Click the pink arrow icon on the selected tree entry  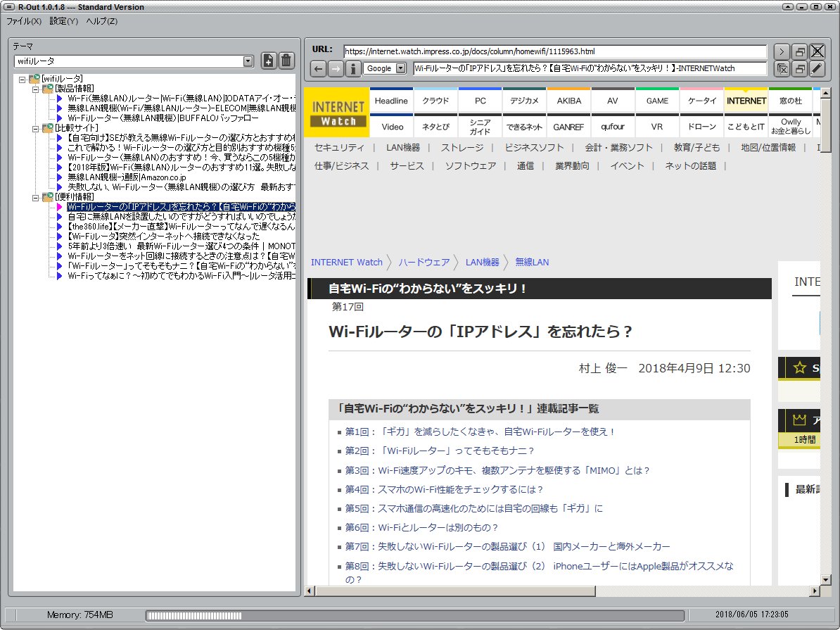coord(60,207)
